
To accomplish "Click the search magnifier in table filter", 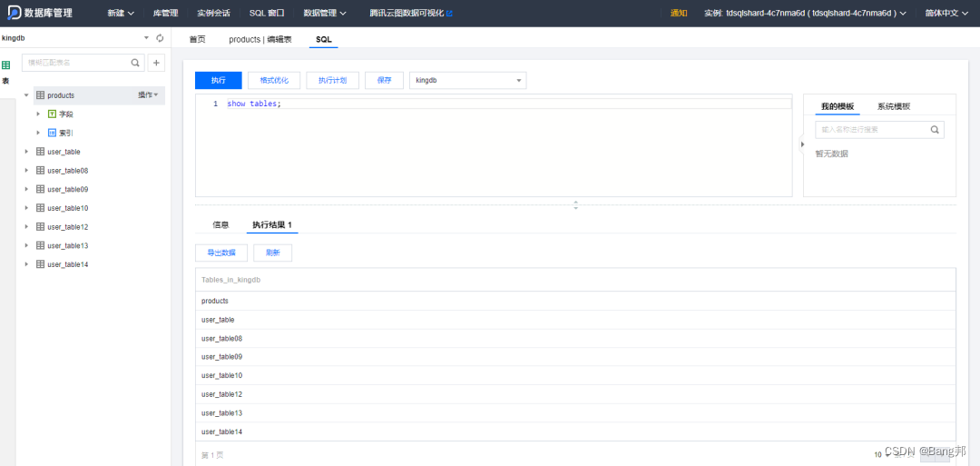I will [x=135, y=63].
